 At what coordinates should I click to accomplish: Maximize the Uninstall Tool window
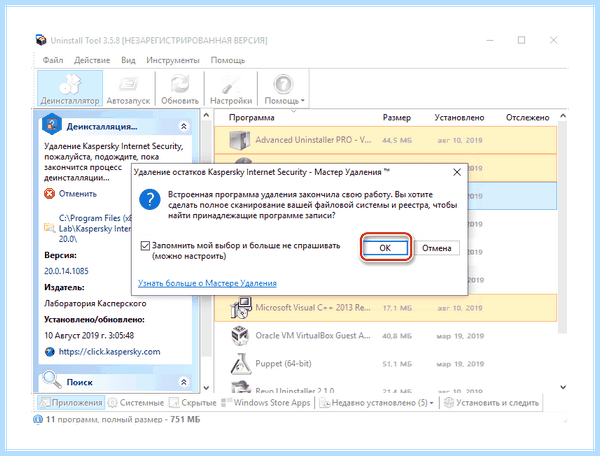coord(521,40)
